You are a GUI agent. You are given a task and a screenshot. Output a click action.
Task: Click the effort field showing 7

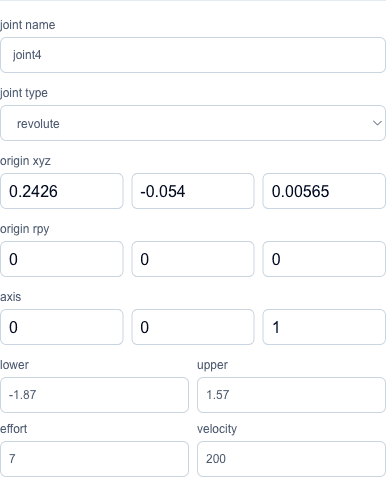click(94, 459)
